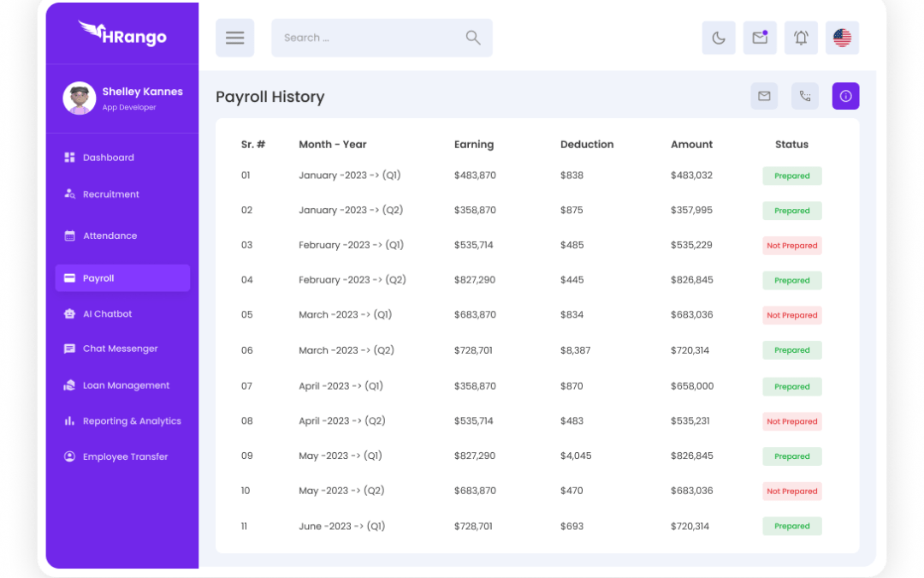Select Attendance in the sidebar
Image resolution: width=924 pixels, height=578 pixels.
(110, 235)
